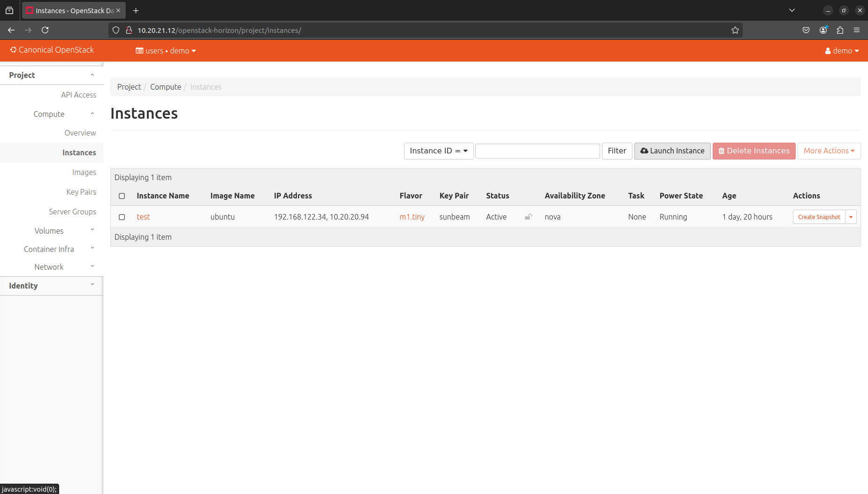Open a new browser tab
This screenshot has height=494, width=868.
point(136,10)
